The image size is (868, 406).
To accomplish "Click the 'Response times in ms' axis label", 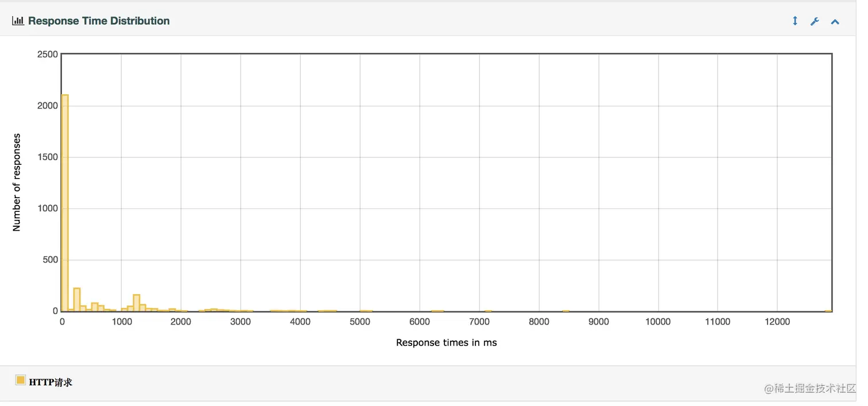I will pos(447,343).
